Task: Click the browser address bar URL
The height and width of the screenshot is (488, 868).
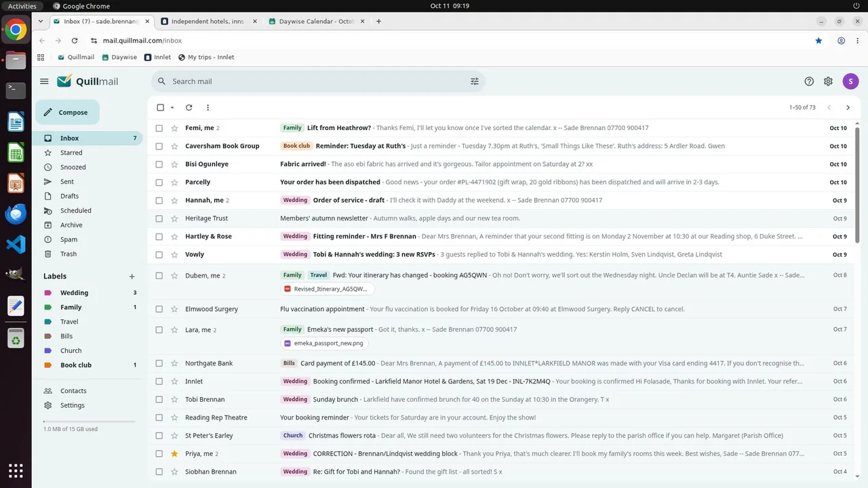Action: [x=142, y=41]
